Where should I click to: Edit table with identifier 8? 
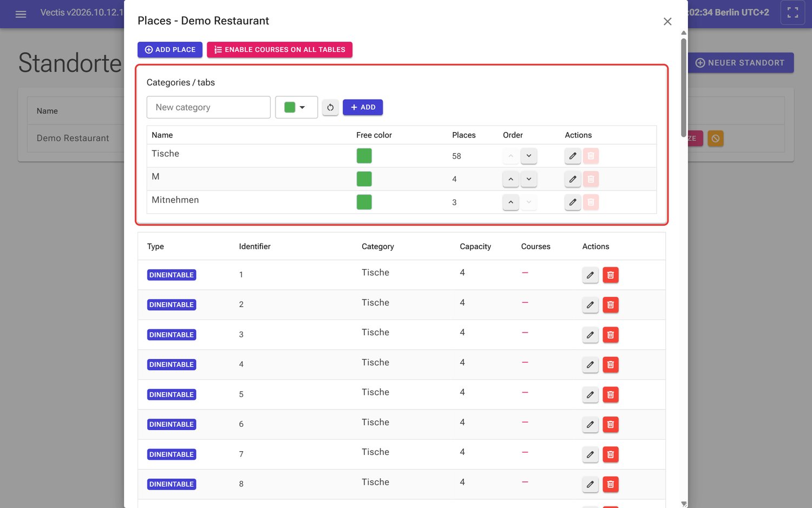[591, 484]
